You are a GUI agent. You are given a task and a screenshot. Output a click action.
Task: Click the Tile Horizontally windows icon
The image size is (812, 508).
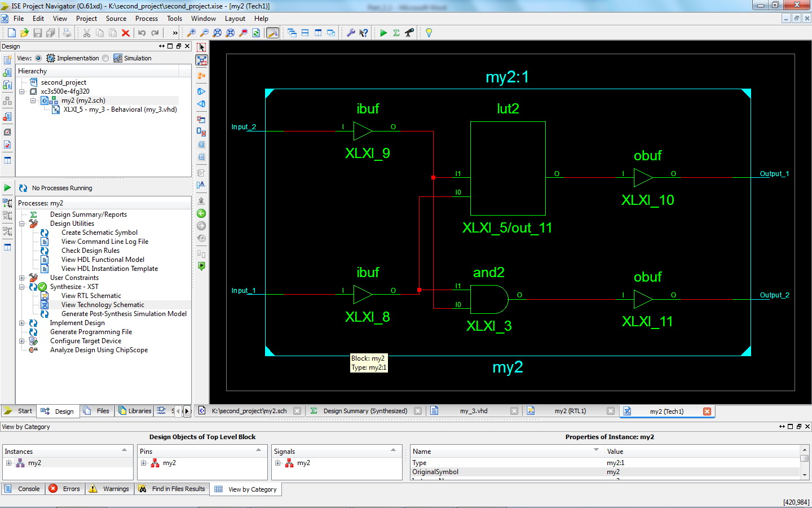click(x=305, y=33)
